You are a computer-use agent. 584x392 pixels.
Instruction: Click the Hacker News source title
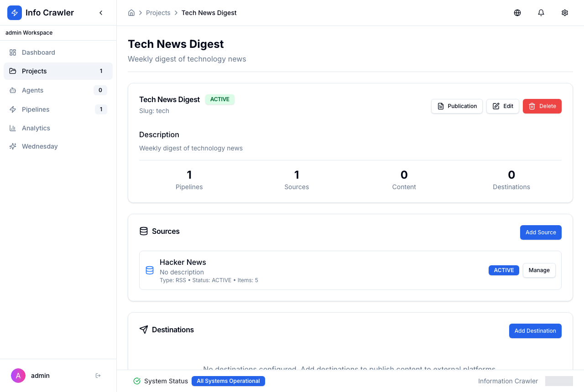pyautogui.click(x=183, y=262)
